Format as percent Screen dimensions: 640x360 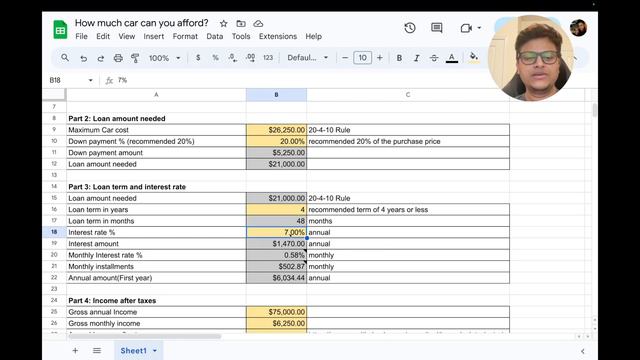(x=215, y=58)
